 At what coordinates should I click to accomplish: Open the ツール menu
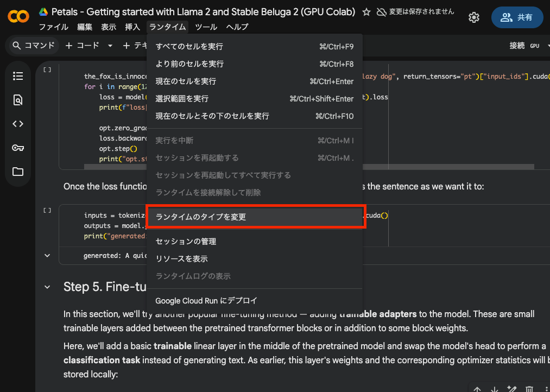pyautogui.click(x=206, y=27)
